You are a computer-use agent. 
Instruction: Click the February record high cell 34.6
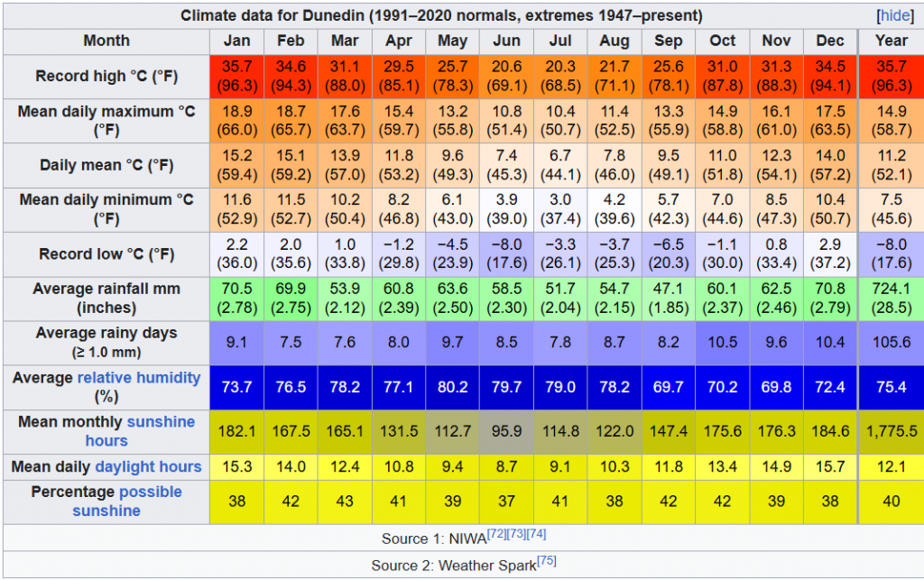[x=291, y=77]
